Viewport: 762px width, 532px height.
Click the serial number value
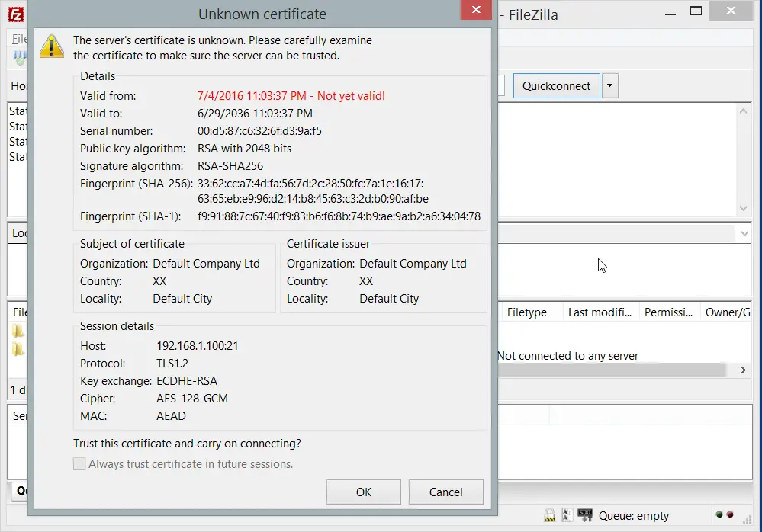point(259,130)
